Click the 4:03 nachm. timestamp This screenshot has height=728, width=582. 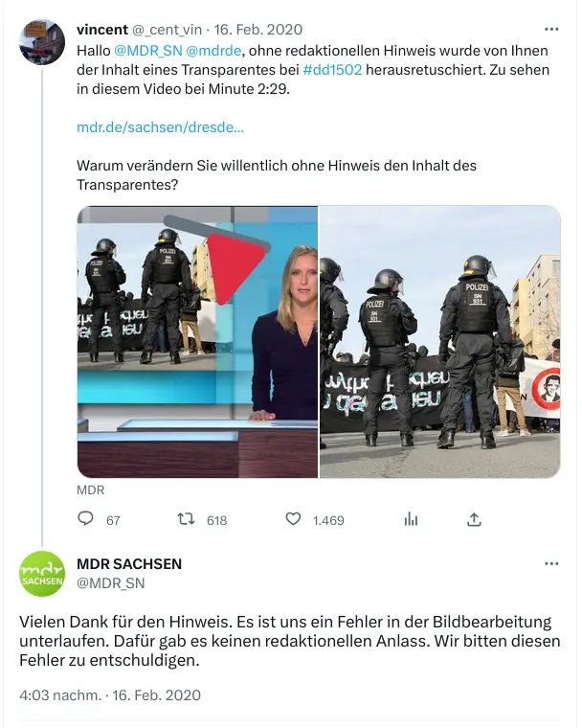pos(60,695)
